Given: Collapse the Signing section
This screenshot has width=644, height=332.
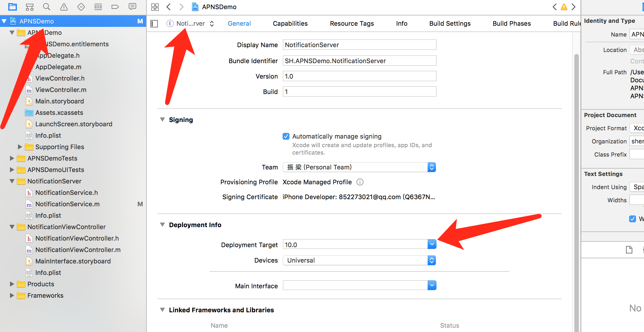Looking at the screenshot, I should 162,119.
